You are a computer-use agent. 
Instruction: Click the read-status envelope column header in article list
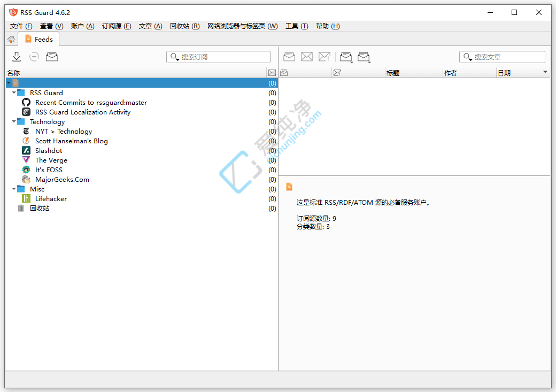284,73
